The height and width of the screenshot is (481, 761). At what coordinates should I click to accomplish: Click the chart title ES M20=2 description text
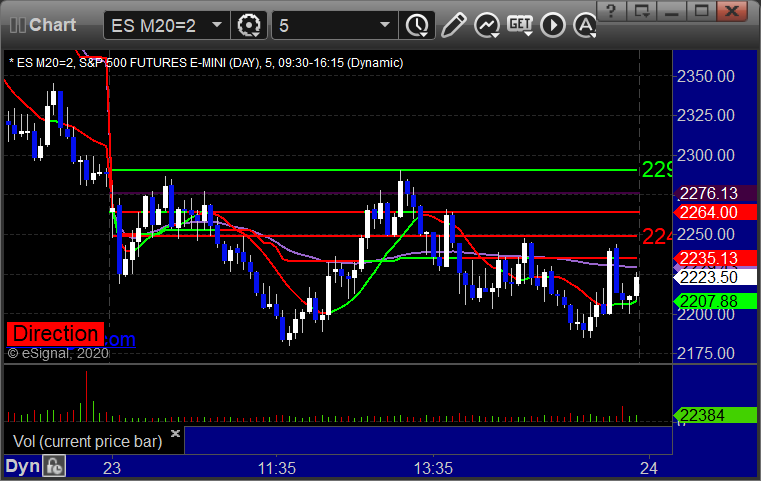pos(206,63)
